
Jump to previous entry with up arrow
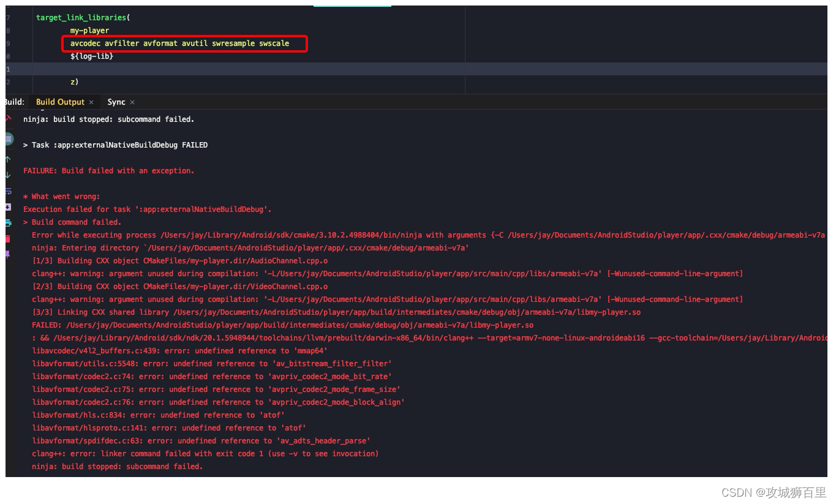[x=8, y=159]
